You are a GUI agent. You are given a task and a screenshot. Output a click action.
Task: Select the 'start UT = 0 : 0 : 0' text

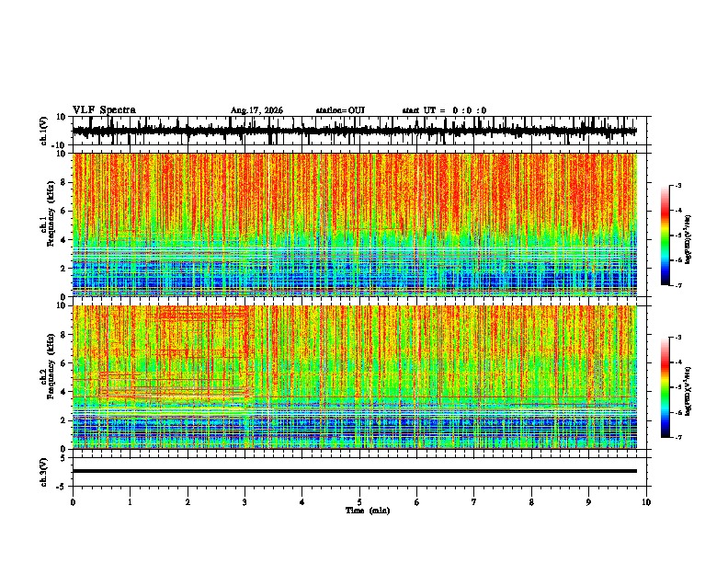click(444, 110)
